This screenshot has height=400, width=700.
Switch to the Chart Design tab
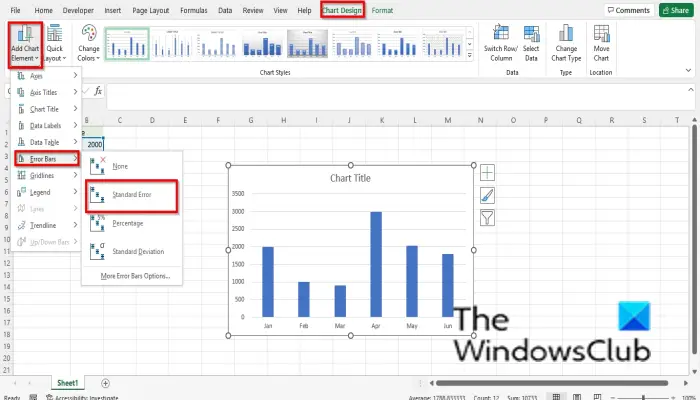pyautogui.click(x=342, y=10)
